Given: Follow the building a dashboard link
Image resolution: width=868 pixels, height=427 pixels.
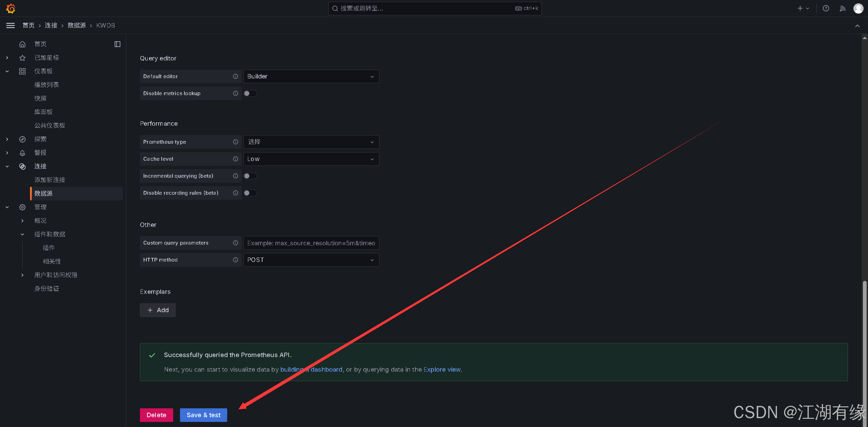Looking at the screenshot, I should pos(311,370).
